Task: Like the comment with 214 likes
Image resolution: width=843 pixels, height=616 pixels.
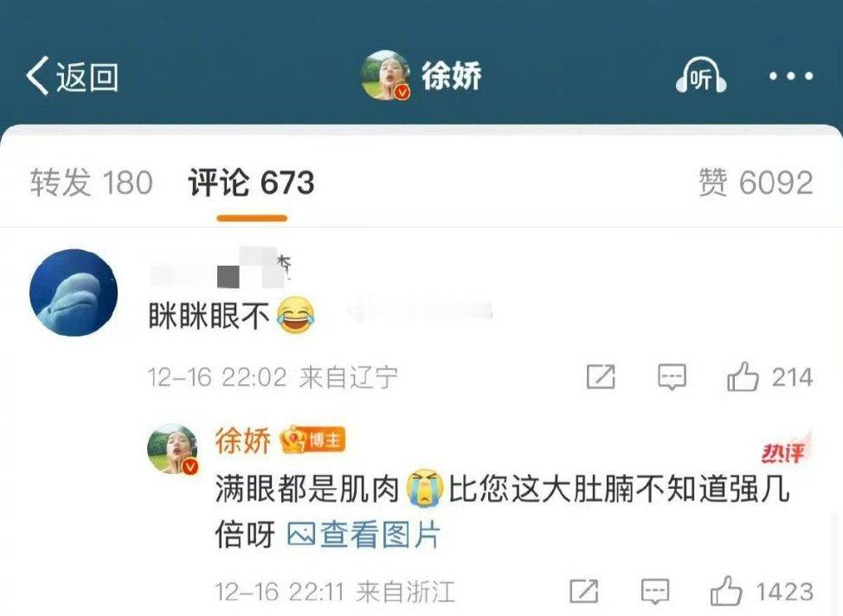Action: [x=769, y=376]
